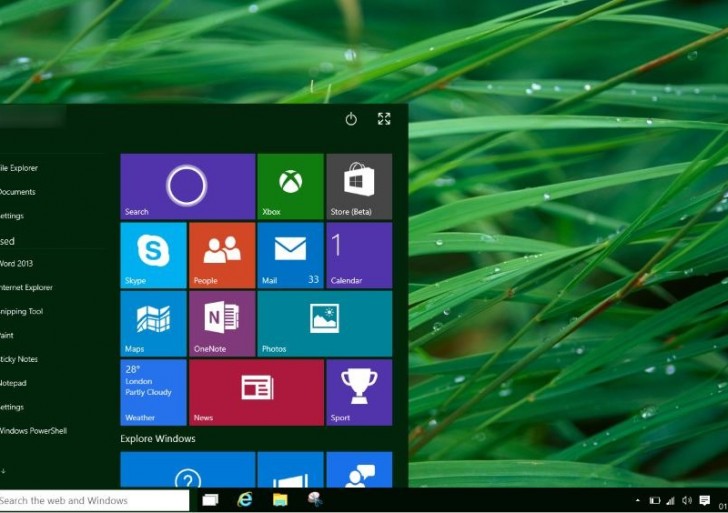Screen dimensions: 728x513
Task: Open the help question mark tile
Action: coord(188,469)
